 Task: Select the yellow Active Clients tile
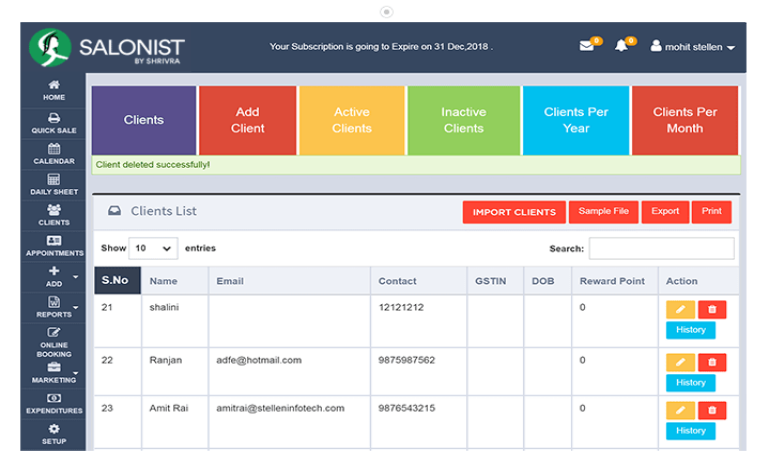352,120
